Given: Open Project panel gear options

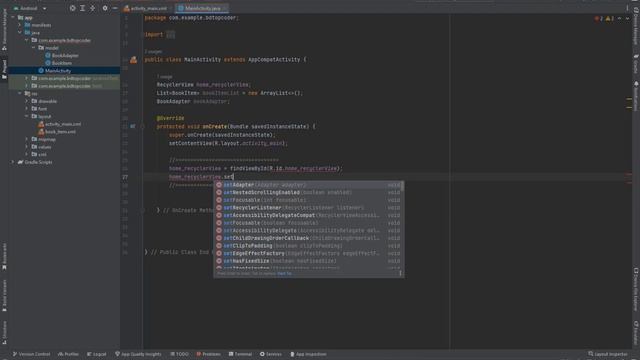Looking at the screenshot, I should point(105,8).
